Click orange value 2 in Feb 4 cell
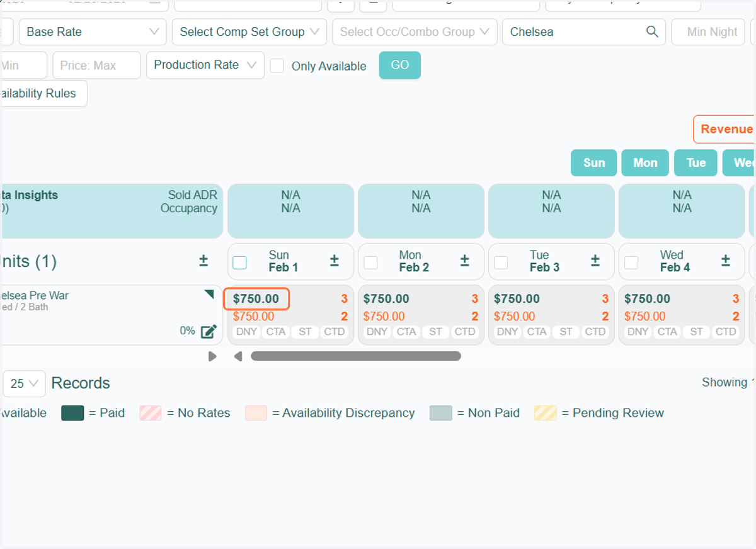The image size is (756, 549). pyautogui.click(x=736, y=316)
